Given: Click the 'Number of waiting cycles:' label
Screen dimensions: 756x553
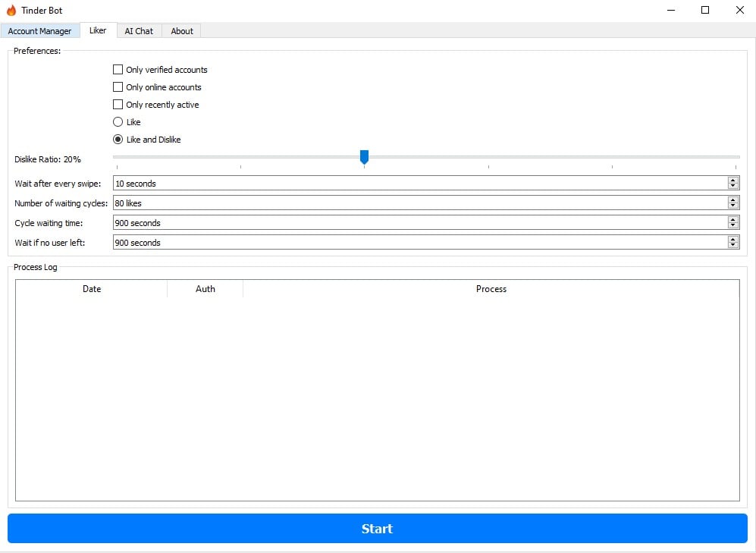Looking at the screenshot, I should [x=61, y=203].
